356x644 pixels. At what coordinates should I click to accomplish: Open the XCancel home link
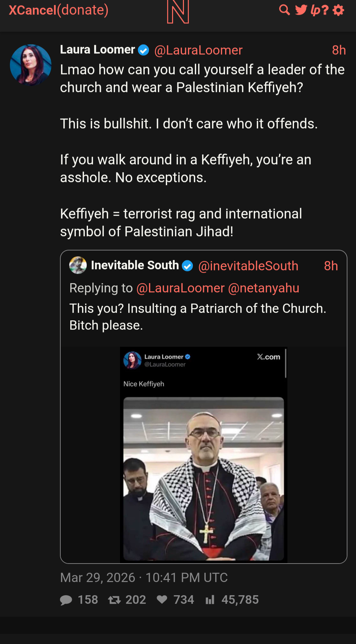pos(32,10)
